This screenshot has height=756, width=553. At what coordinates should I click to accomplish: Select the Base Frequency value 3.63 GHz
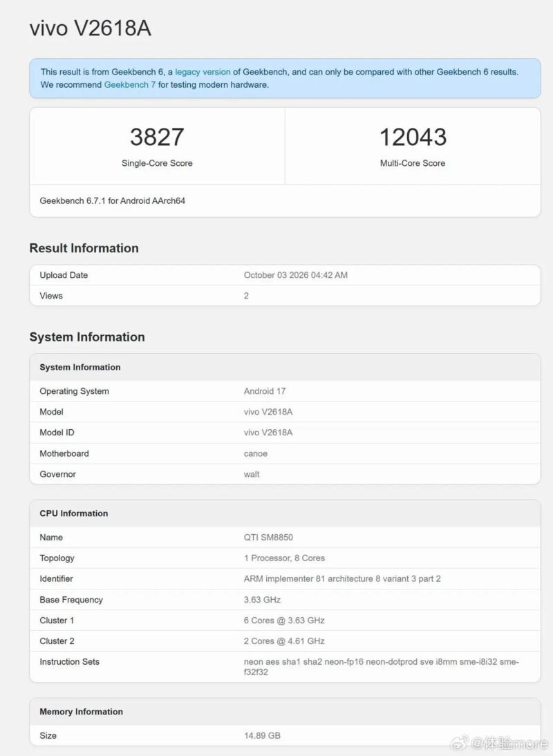coord(262,599)
